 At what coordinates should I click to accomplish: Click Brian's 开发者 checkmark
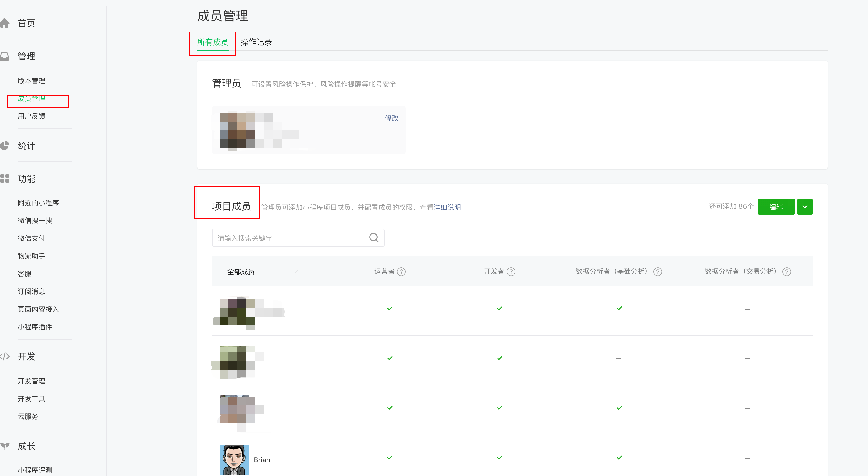(x=500, y=458)
